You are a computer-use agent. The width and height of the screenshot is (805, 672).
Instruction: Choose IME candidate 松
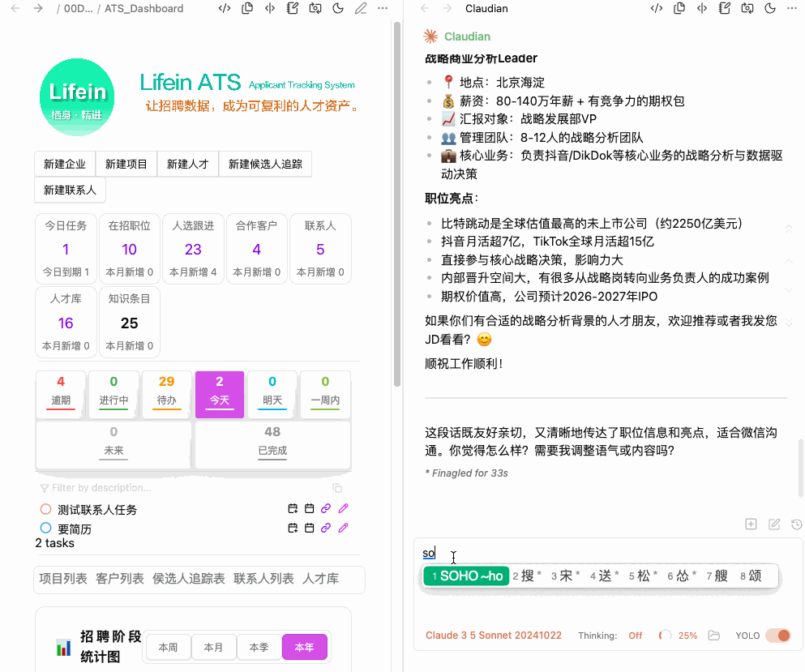[x=644, y=576]
